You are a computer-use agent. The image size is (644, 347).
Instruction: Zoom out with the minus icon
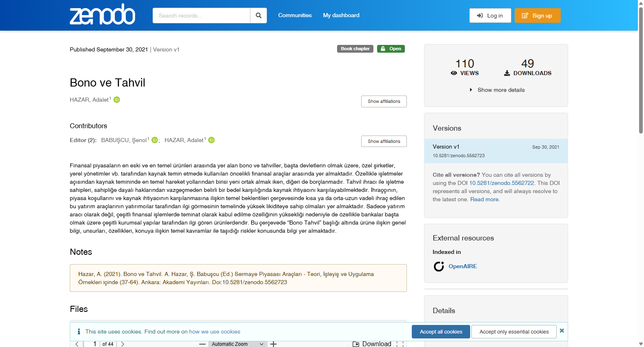(202, 344)
